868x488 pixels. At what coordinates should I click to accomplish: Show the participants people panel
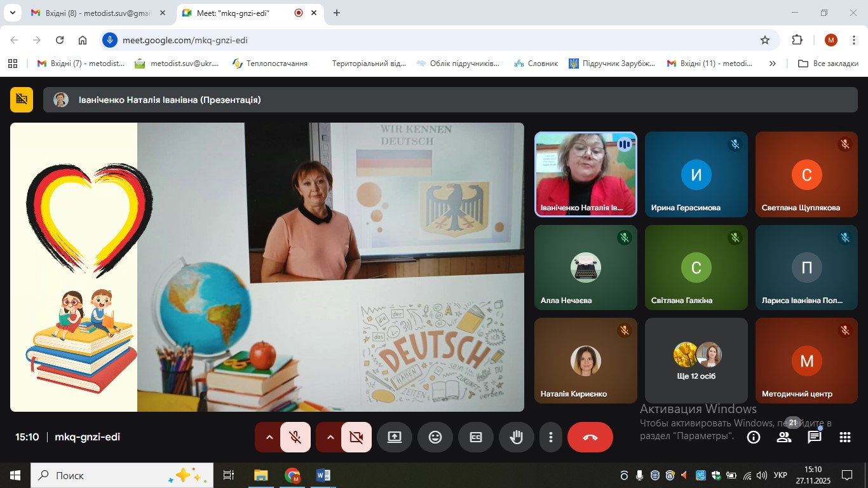click(784, 437)
